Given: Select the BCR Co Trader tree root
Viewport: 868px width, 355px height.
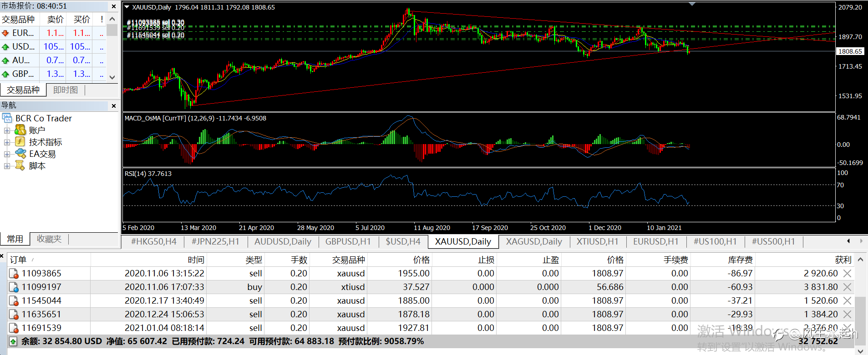Looking at the screenshot, I should tap(44, 118).
